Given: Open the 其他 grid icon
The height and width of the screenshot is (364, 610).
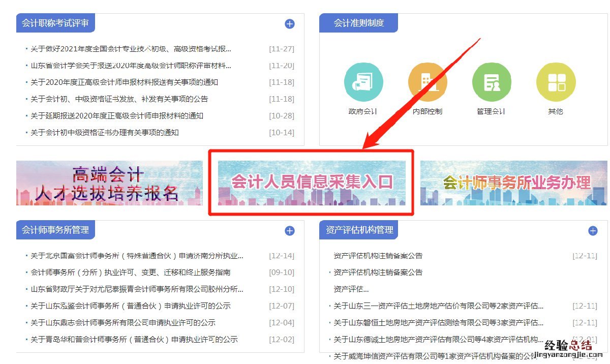Looking at the screenshot, I should (556, 82).
